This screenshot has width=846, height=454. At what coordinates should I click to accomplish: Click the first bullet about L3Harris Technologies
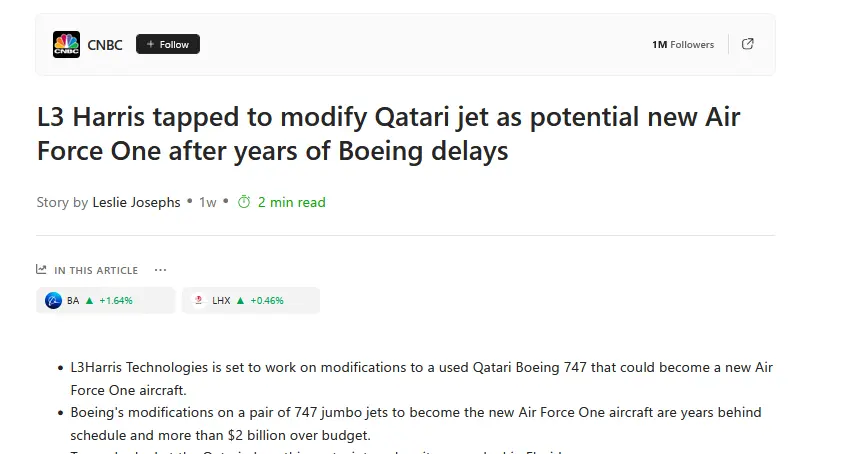pos(421,378)
